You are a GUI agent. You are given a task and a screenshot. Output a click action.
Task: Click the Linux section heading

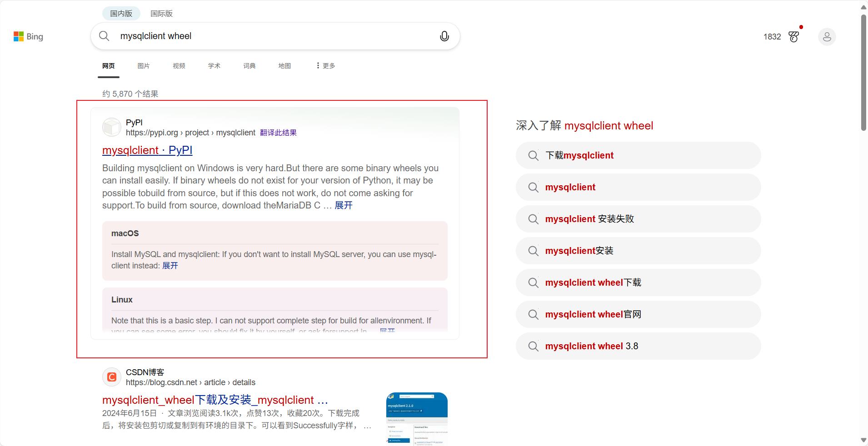122,300
